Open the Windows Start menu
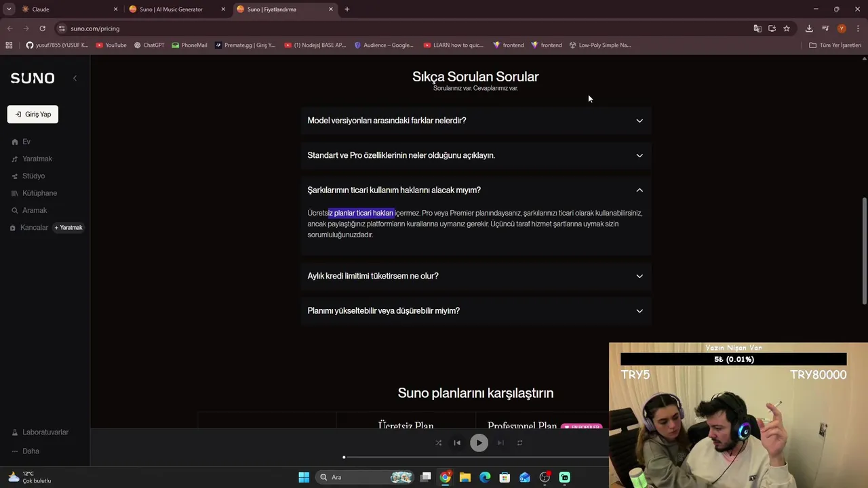This screenshot has width=868, height=488. coord(304,477)
